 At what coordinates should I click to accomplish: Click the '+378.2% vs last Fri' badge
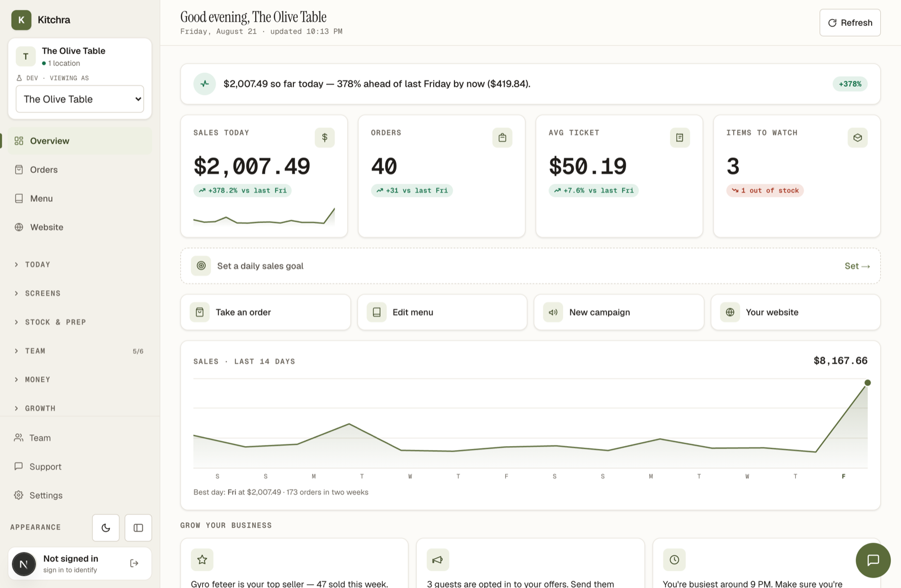(x=242, y=190)
